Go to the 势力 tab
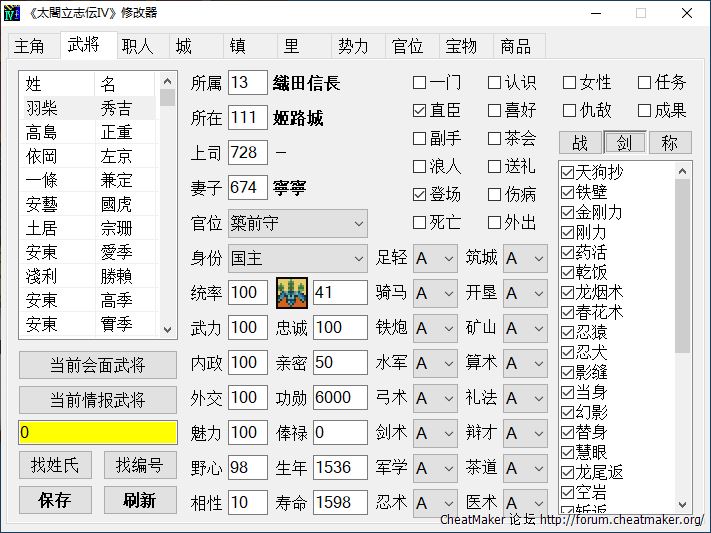 click(x=353, y=46)
